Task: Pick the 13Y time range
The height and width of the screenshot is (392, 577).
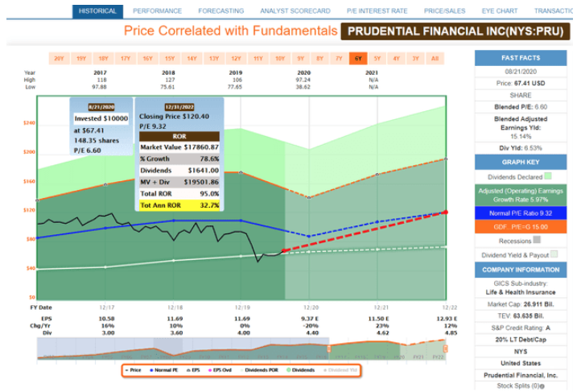Action: coord(214,59)
